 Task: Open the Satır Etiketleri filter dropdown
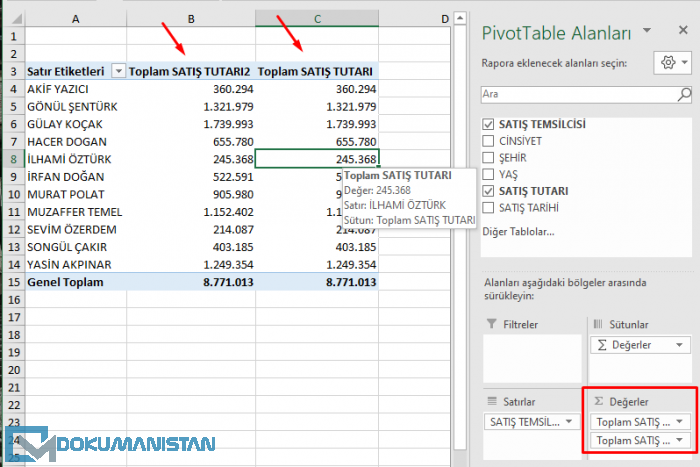click(x=118, y=71)
